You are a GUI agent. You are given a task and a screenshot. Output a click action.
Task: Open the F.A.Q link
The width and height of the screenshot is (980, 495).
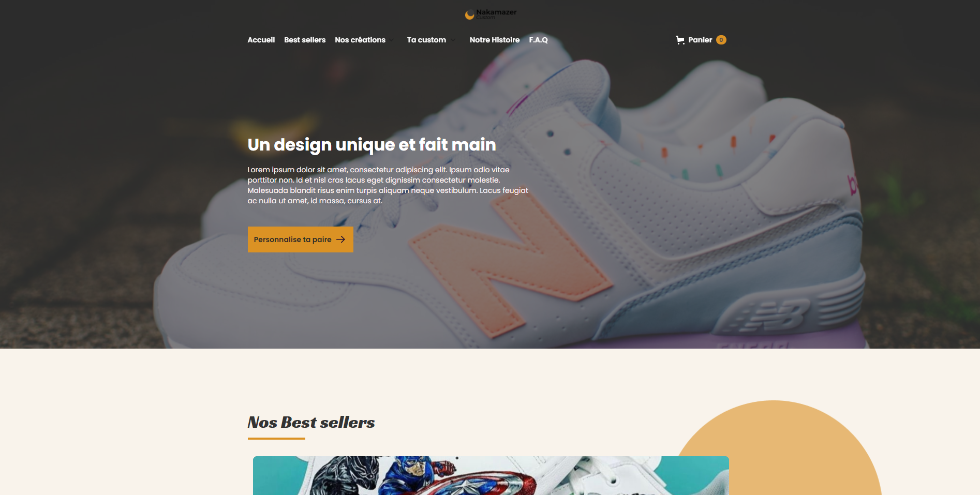[x=538, y=40]
